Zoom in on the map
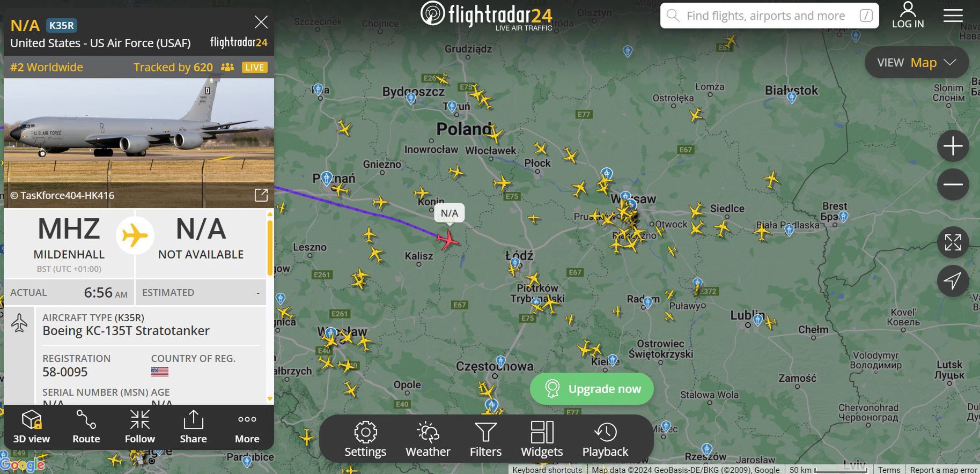Viewport: 980px width, 474px height. pos(953,146)
